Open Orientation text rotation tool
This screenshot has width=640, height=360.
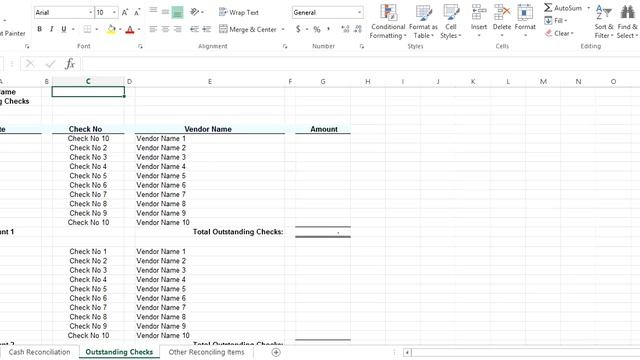coord(195,12)
